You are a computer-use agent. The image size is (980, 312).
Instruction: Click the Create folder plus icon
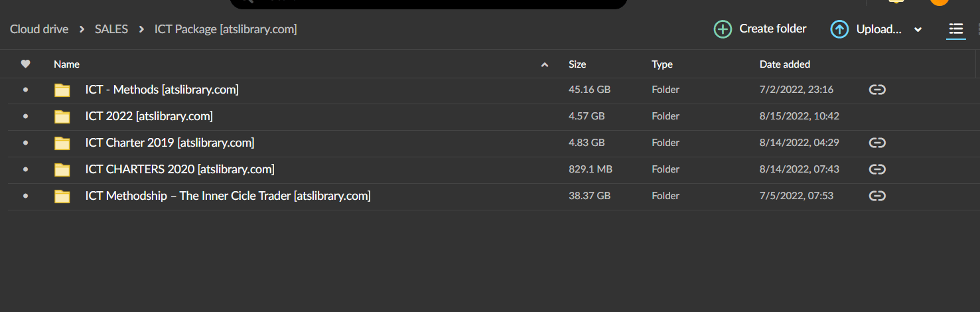click(x=723, y=29)
